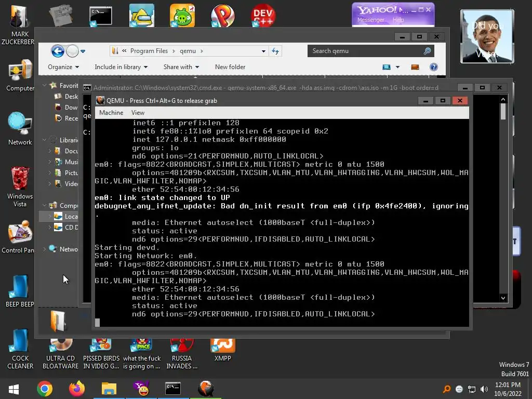Launch the DEV C++ desktop icon

click(263, 15)
